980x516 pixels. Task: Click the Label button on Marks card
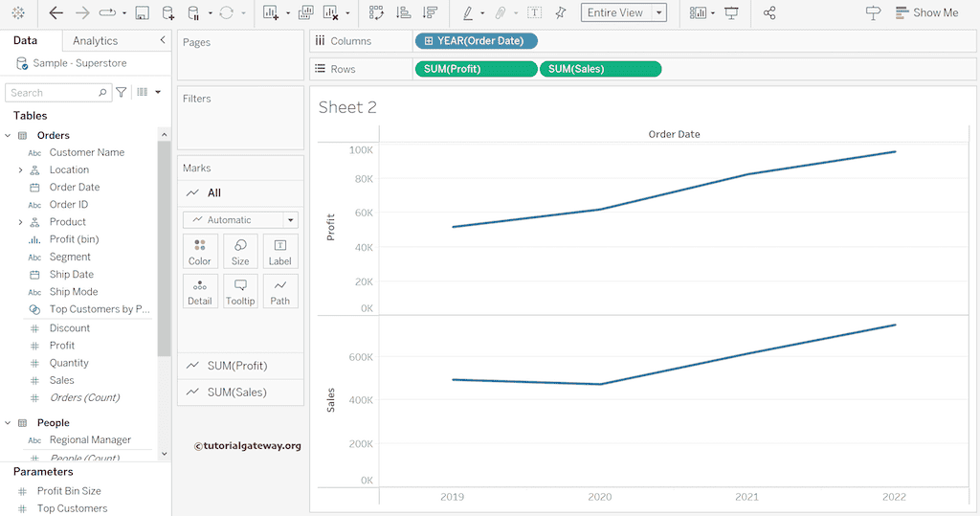(x=279, y=252)
